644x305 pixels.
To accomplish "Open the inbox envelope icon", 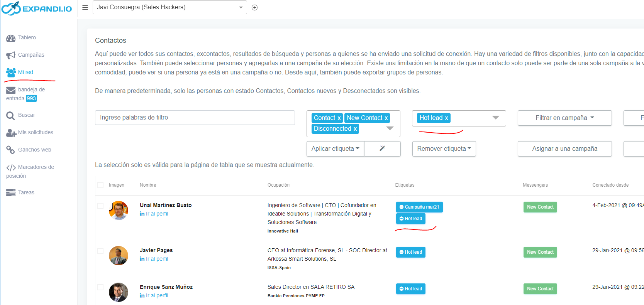I will (11, 90).
